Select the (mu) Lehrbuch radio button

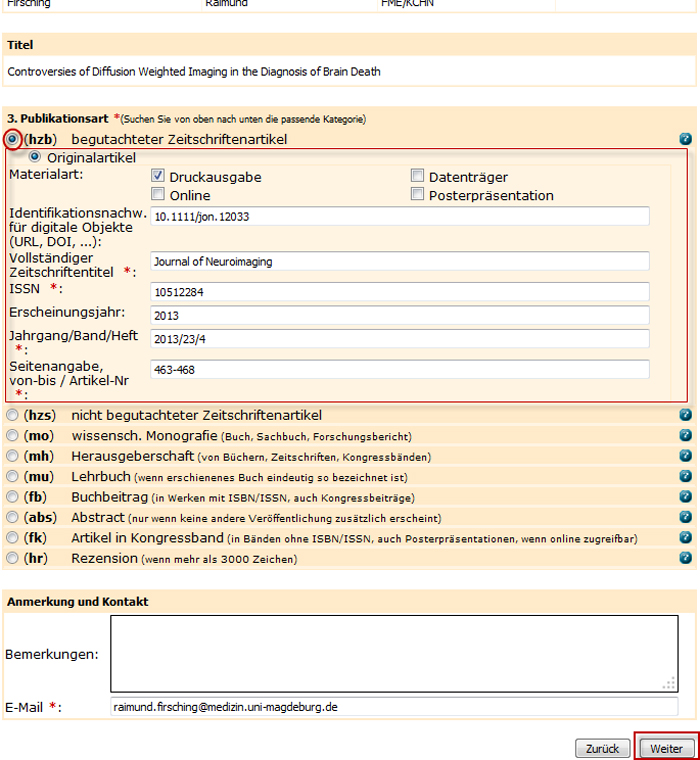point(12,476)
